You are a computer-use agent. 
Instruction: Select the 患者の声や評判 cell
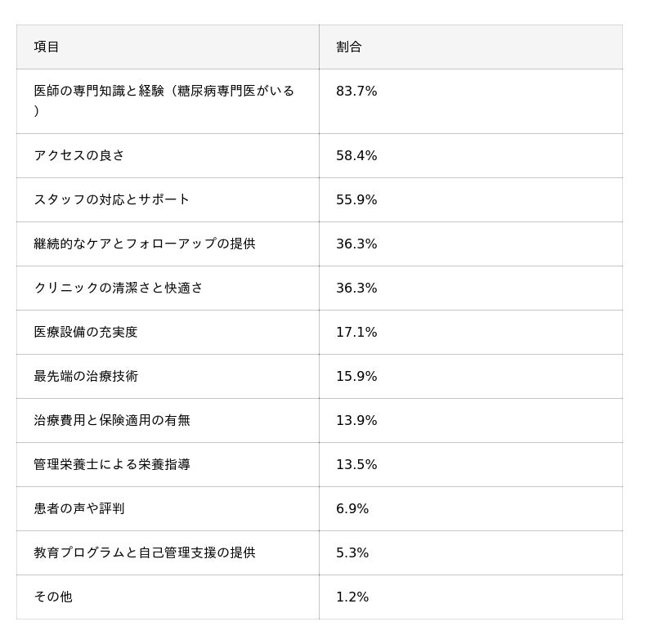(79, 509)
